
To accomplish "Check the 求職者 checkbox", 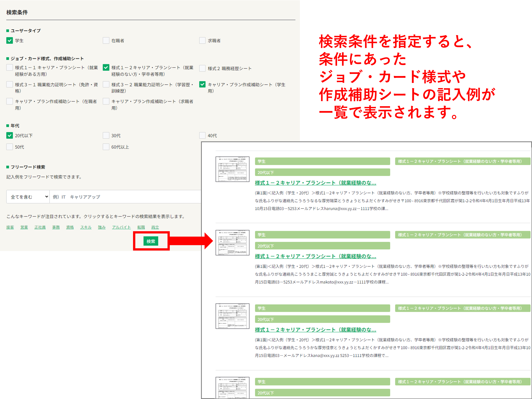I will click(x=202, y=40).
